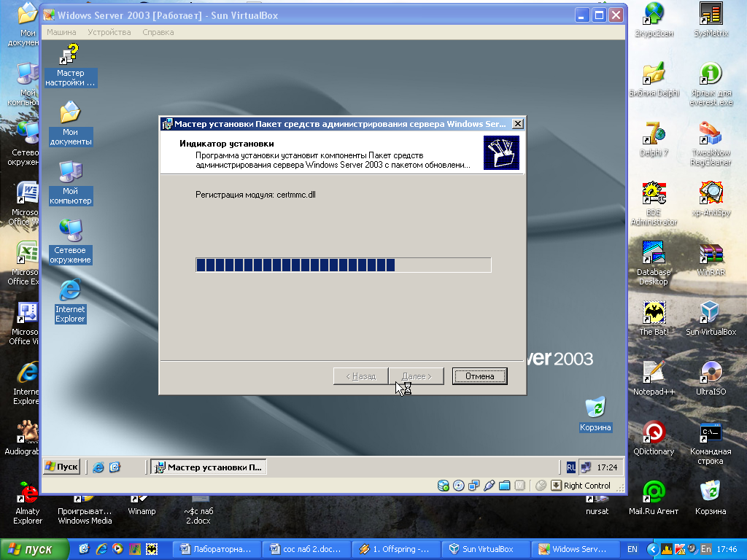747x560 pixels.
Task: Select BDE Administrator desktop shortcut
Action: tap(654, 203)
